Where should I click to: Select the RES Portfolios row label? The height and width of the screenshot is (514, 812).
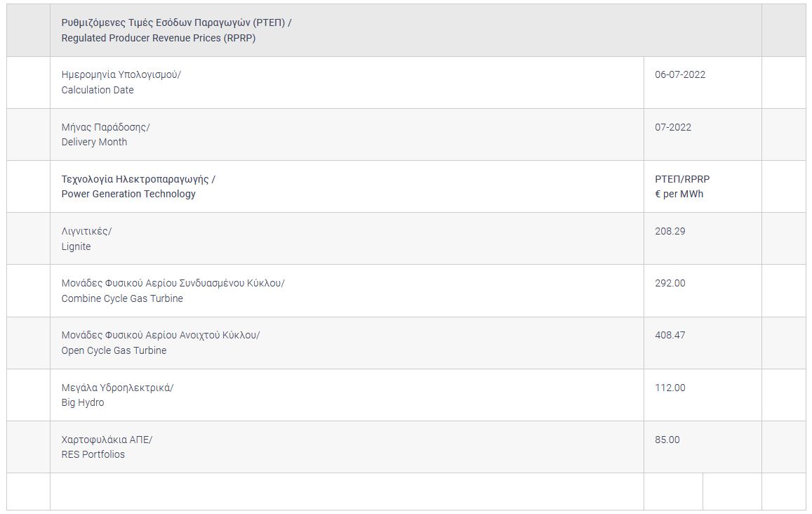tap(107, 447)
